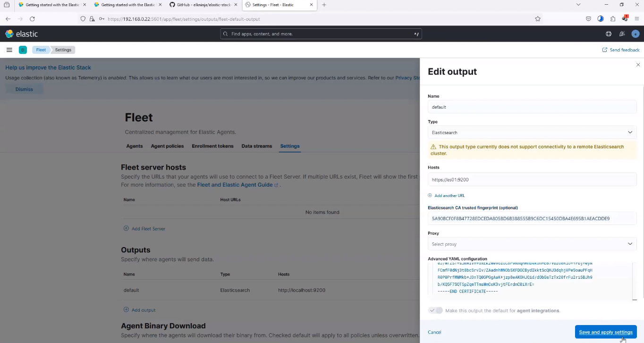Screen dimensions: 644x343
Task: Bookmark this page with star icon
Action: pos(538,19)
